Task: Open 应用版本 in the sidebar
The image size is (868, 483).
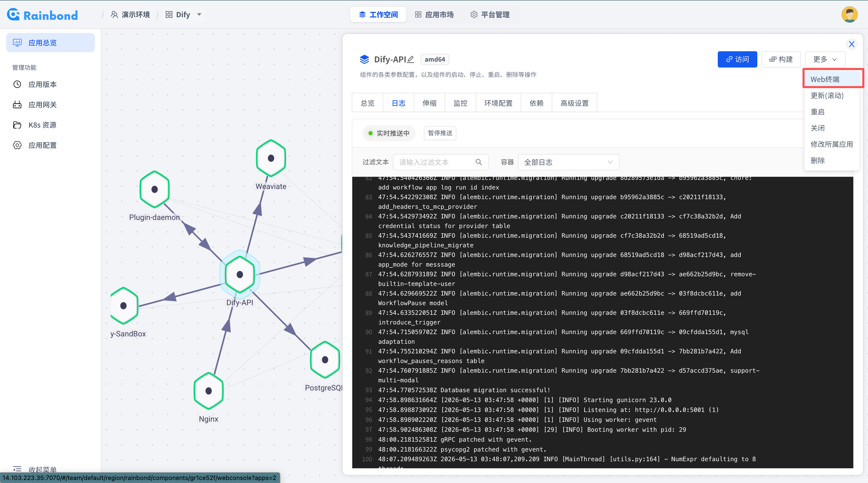Action: coord(42,84)
